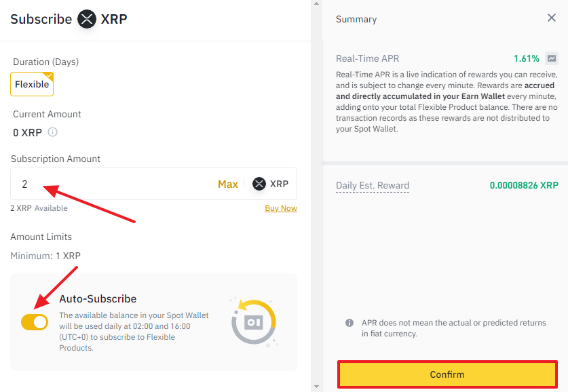This screenshot has width=568, height=392.
Task: Click the info icon beside the APR disclaimer
Action: [348, 323]
